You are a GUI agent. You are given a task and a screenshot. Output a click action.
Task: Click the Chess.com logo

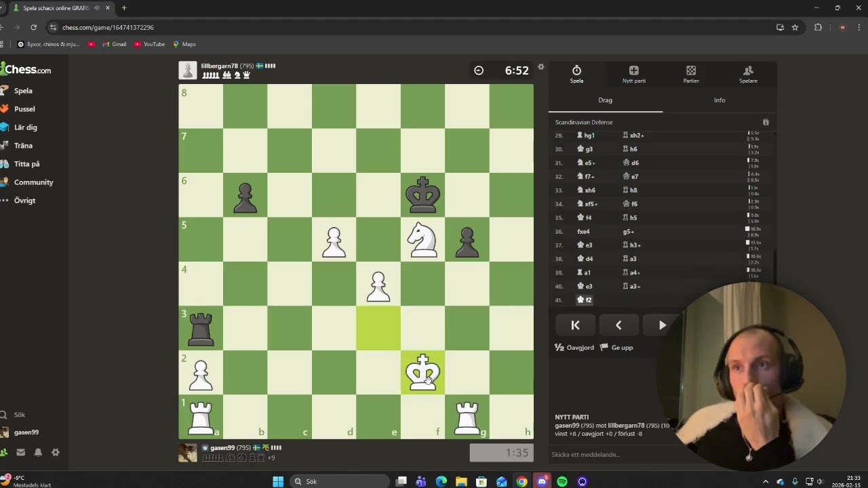point(26,70)
